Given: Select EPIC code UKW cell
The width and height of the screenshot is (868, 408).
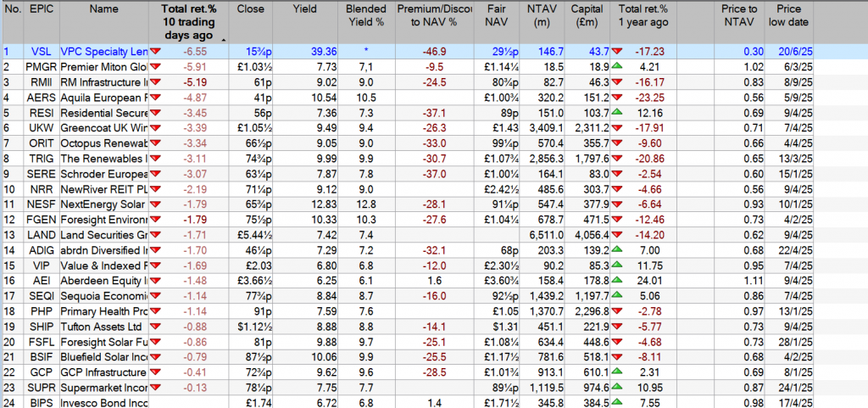Looking at the screenshot, I should [40, 129].
